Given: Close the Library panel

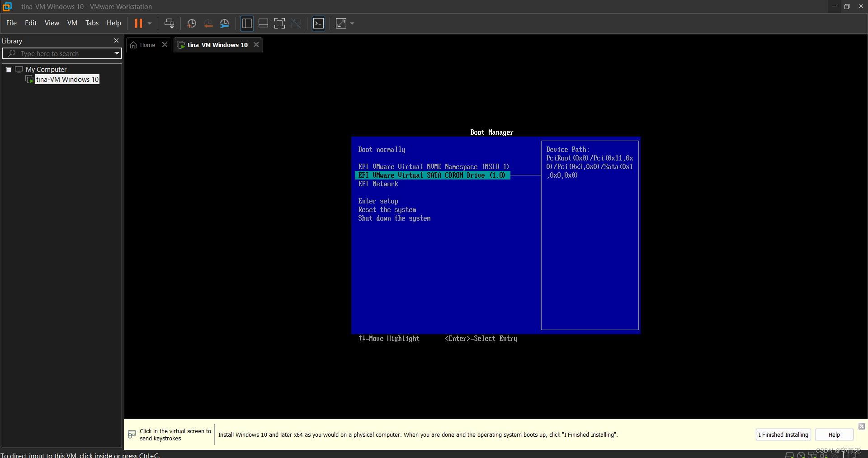Looking at the screenshot, I should pos(116,41).
